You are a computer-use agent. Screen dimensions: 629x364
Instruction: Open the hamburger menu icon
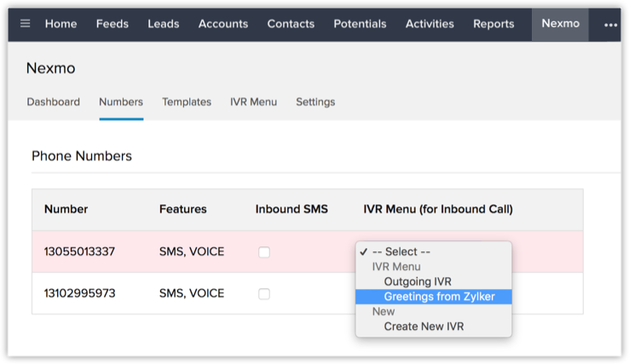[x=26, y=24]
